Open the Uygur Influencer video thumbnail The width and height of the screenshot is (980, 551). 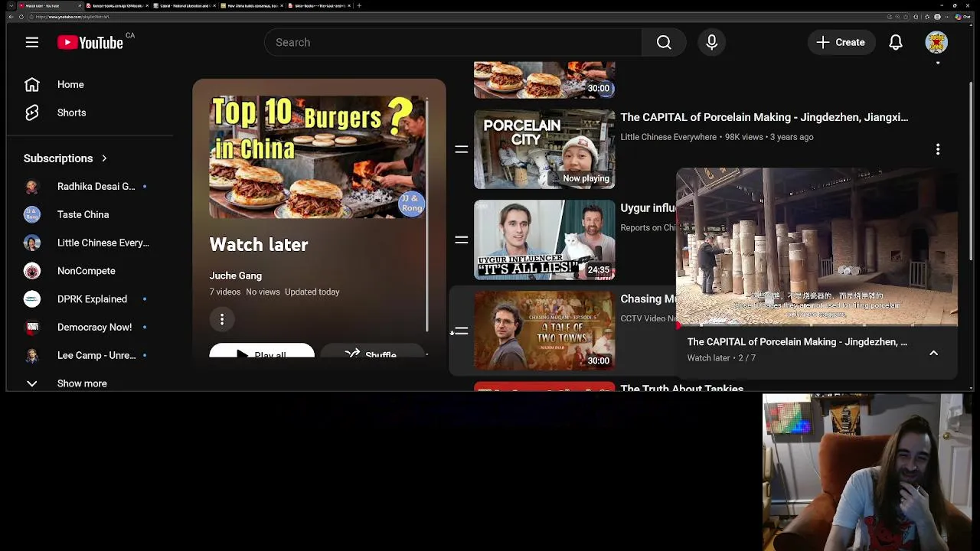[544, 240]
